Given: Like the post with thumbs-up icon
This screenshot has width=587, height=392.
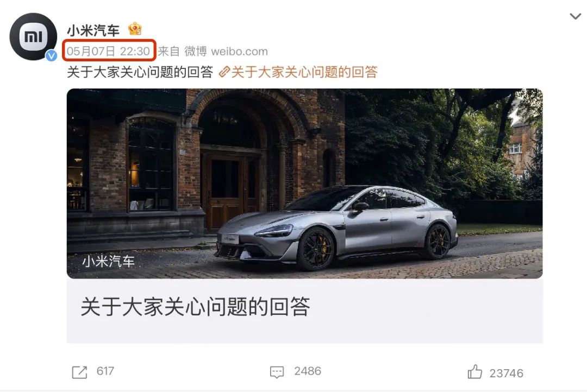Looking at the screenshot, I should (x=474, y=372).
